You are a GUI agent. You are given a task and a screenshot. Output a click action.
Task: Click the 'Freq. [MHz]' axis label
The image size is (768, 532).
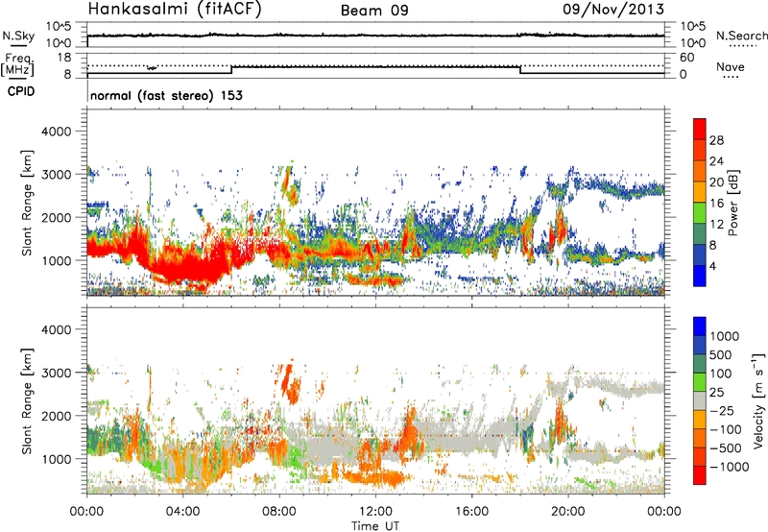[17, 64]
